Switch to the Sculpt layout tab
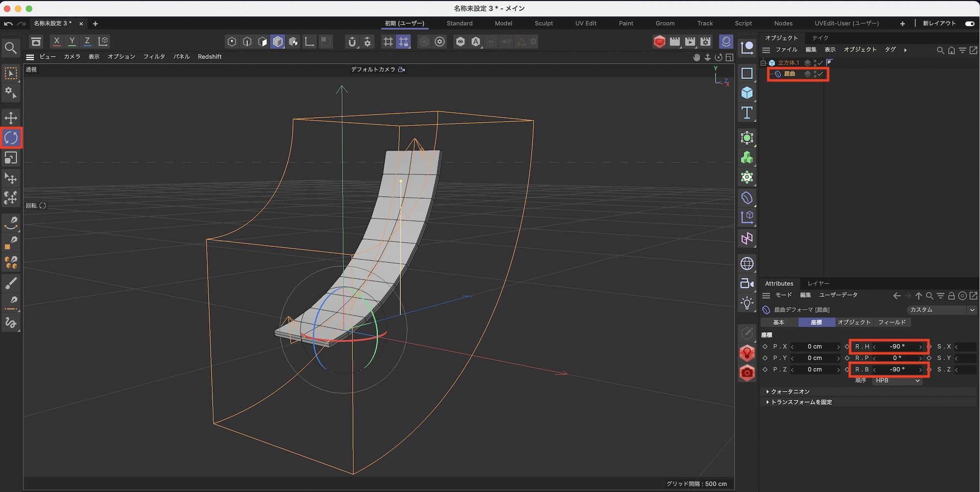The width and height of the screenshot is (980, 492). 543,24
